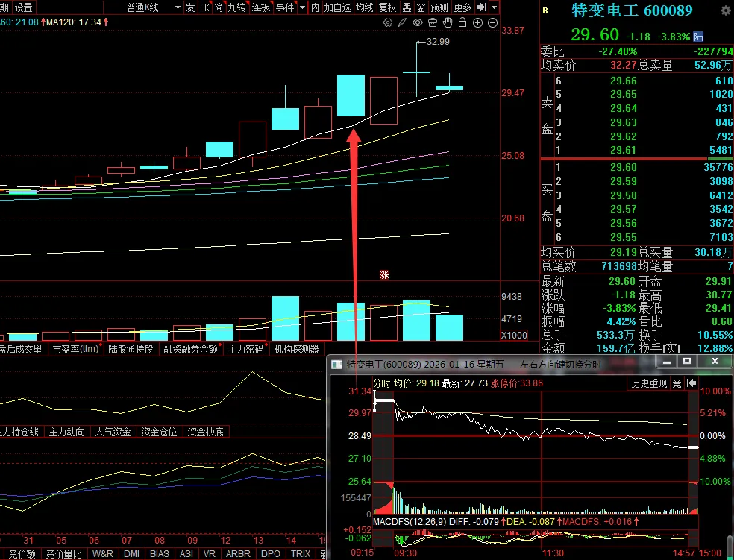
Task: Select the 陆股通持股 indicator tab
Action: tap(131, 349)
